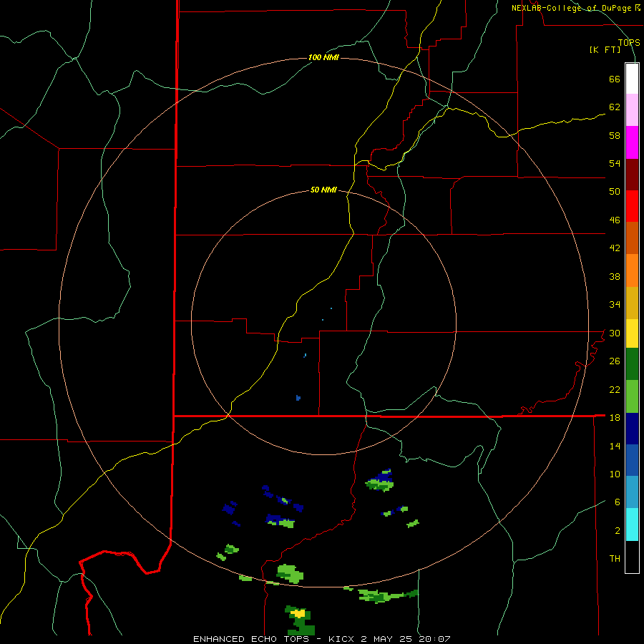Viewport: 644px width, 644px height.
Task: Click the medium blue legend swatch
Action: click(x=632, y=460)
